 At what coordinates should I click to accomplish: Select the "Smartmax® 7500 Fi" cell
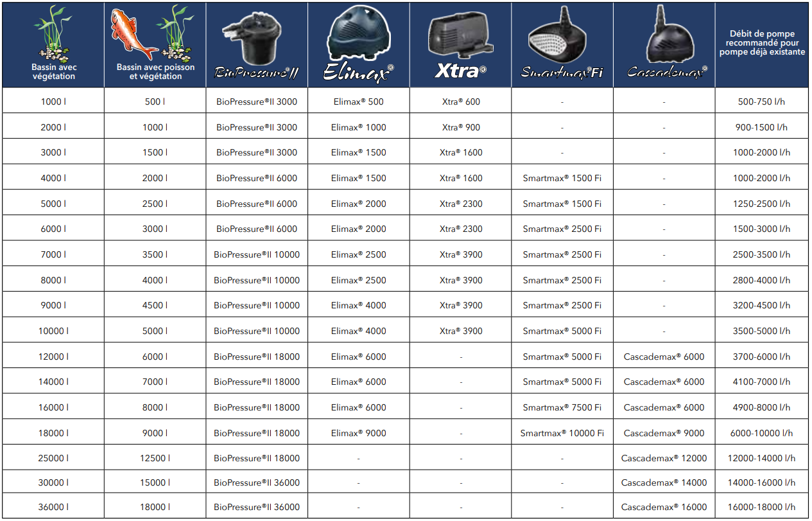(x=562, y=407)
